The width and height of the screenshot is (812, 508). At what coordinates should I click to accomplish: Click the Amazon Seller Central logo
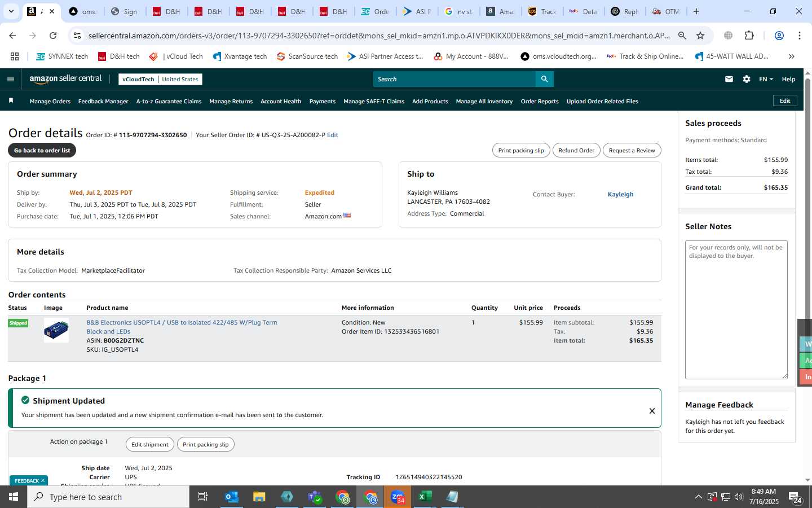pyautogui.click(x=65, y=79)
